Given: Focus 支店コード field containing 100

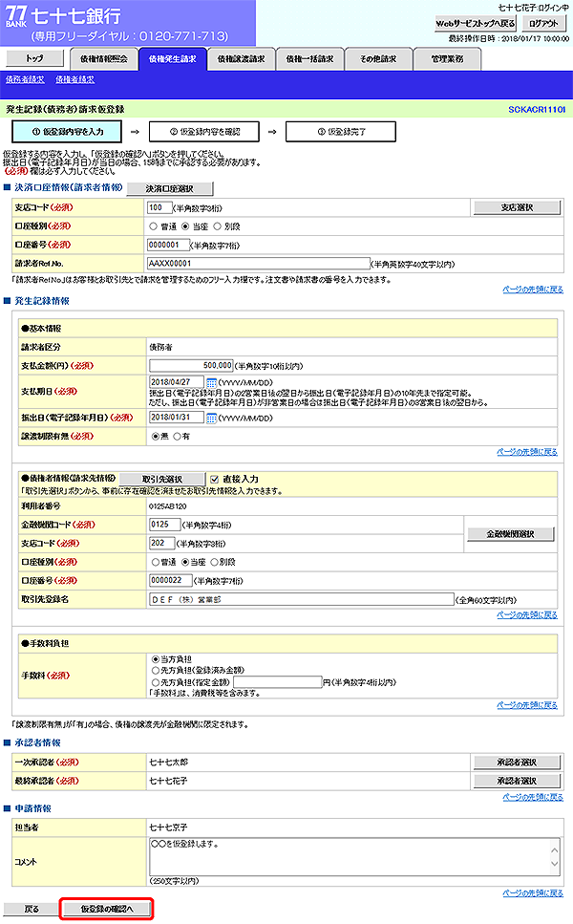Looking at the screenshot, I should tap(159, 207).
